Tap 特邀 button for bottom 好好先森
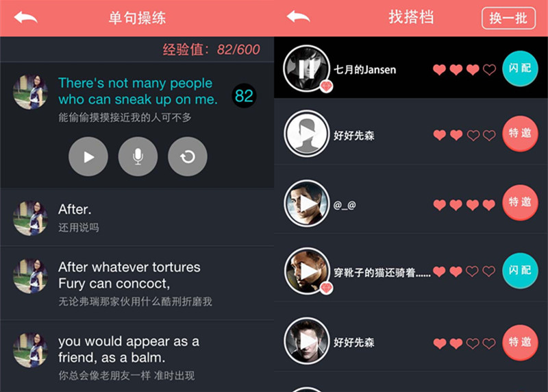This screenshot has width=548, height=392. [x=520, y=342]
